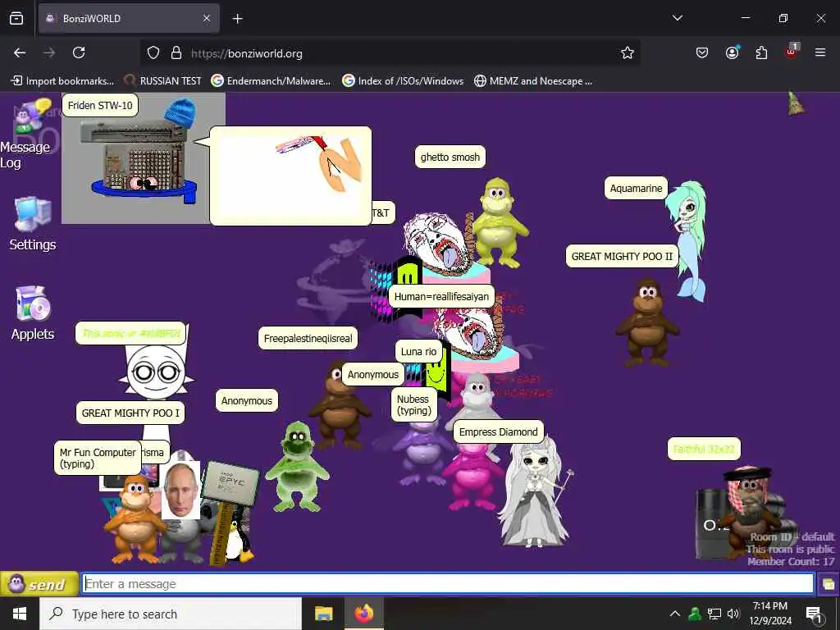
Task: Open the notification center icon
Action: 814,614
